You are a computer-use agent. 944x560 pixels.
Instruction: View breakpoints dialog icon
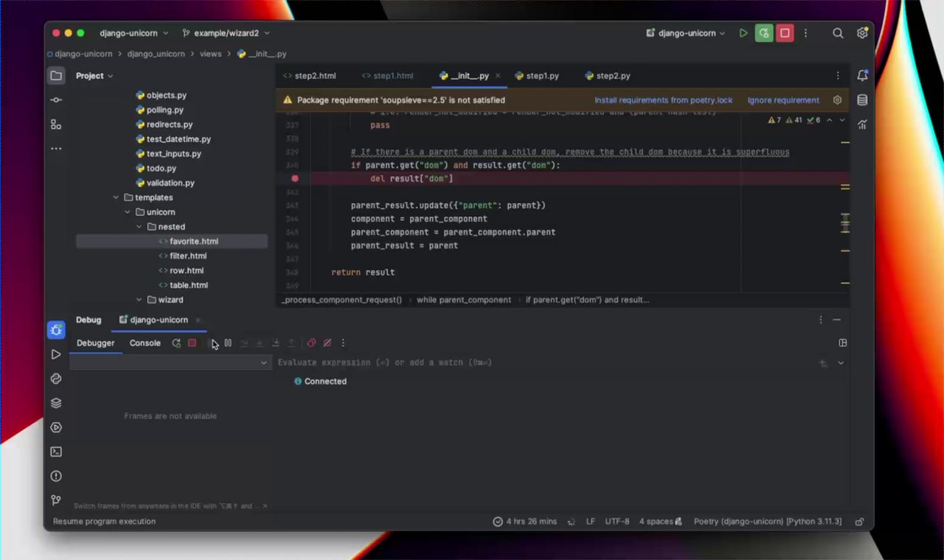(311, 343)
